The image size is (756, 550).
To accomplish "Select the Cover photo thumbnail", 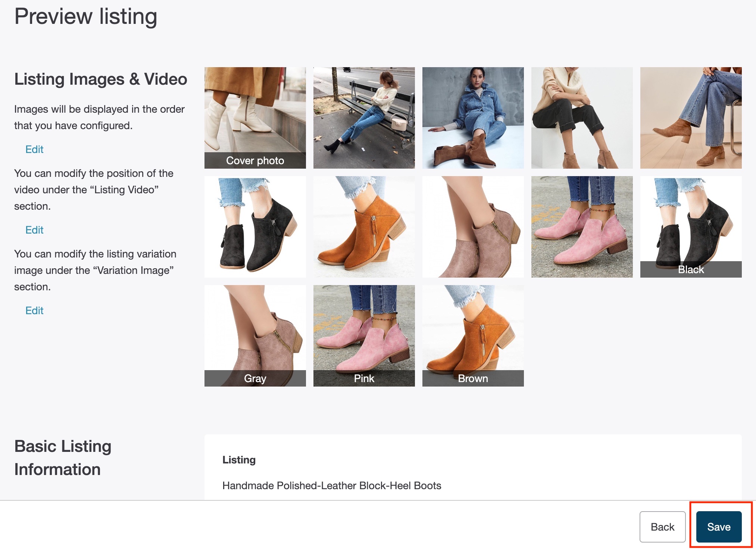I will [255, 118].
